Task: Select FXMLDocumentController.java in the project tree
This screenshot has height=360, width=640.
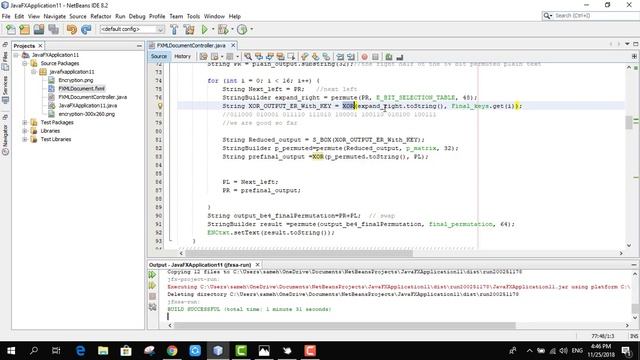Action: (x=93, y=97)
